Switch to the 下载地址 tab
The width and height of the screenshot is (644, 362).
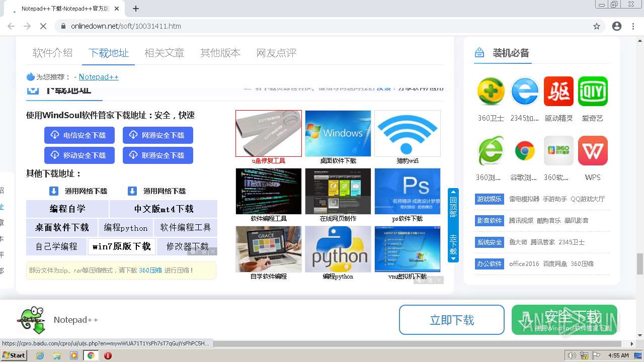click(x=109, y=53)
